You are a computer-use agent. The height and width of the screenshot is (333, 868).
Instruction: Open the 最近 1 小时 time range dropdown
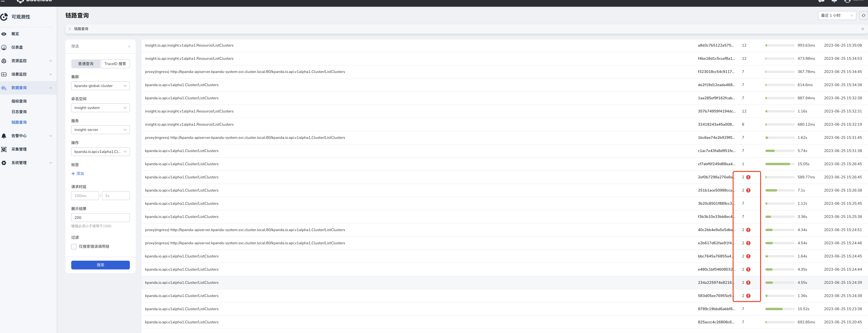pyautogui.click(x=837, y=16)
